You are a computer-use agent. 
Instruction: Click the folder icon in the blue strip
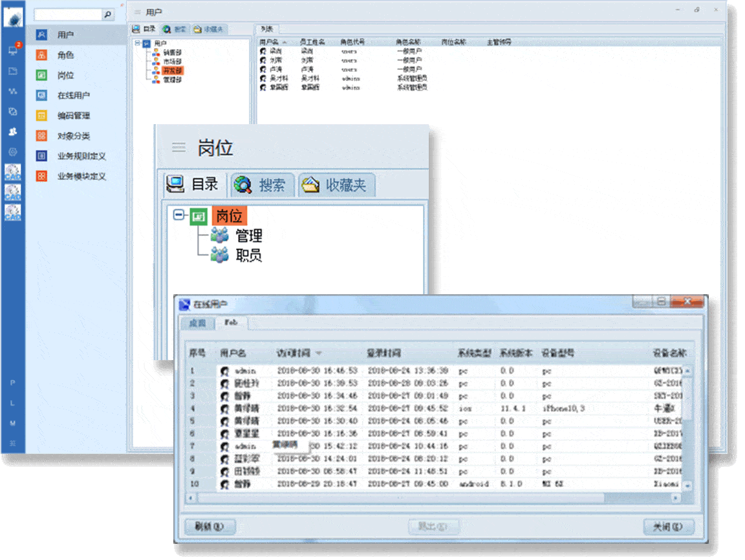click(x=13, y=71)
